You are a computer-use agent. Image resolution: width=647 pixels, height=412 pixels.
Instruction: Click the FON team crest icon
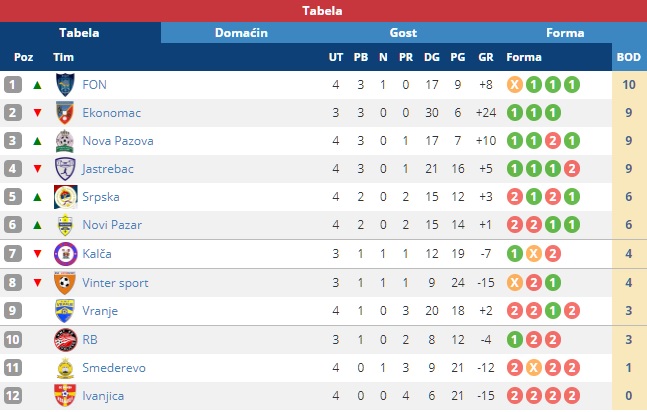65,85
